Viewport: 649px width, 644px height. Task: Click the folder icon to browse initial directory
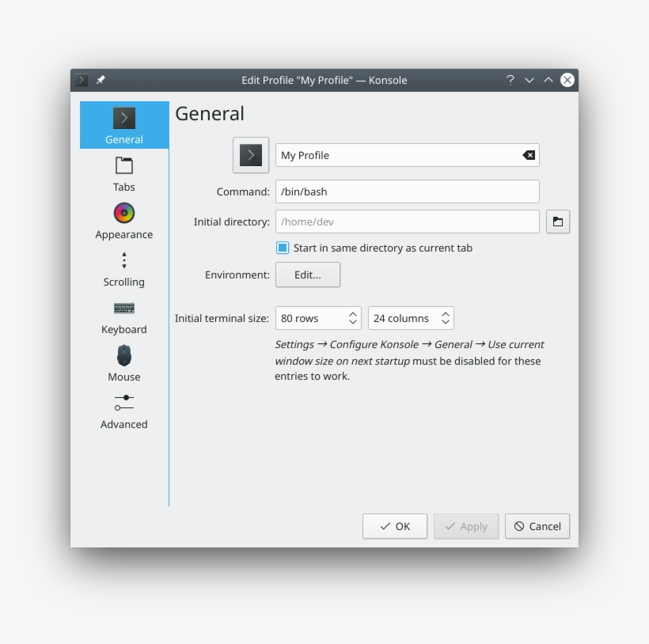[558, 222]
